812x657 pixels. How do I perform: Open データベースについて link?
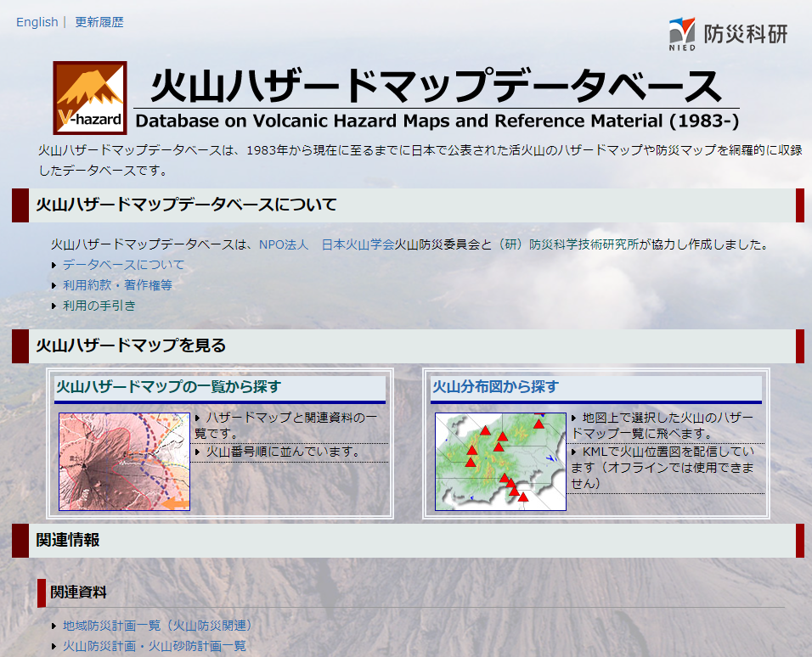pos(123,265)
